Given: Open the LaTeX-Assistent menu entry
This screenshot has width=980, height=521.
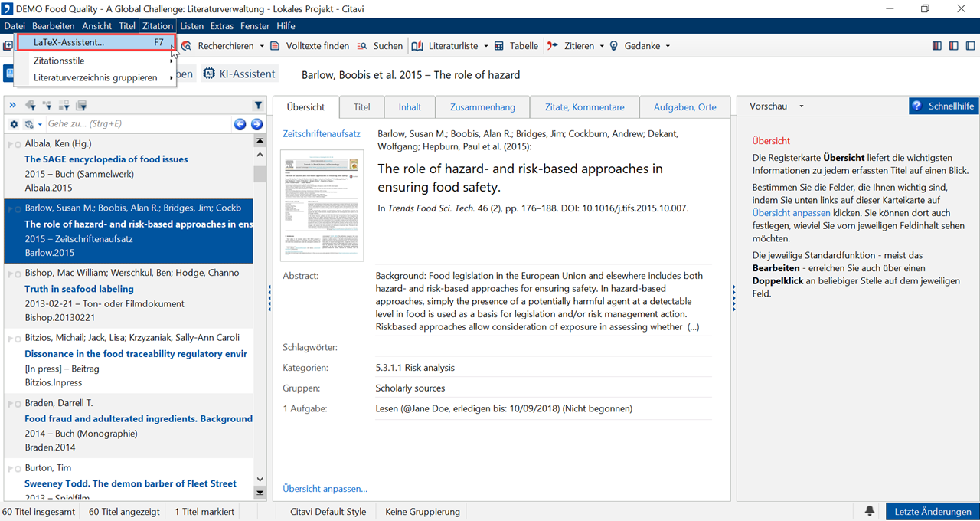Looking at the screenshot, I should point(69,43).
